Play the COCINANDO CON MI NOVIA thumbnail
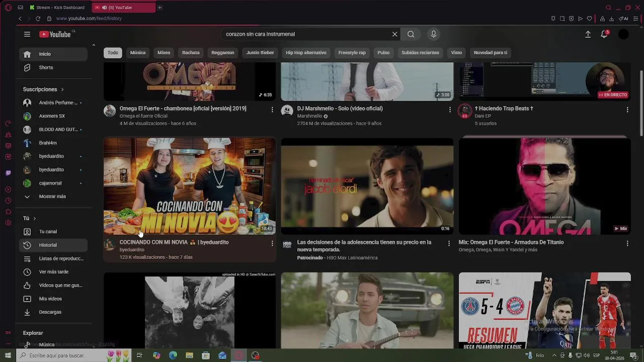The height and width of the screenshot is (362, 644). (190, 187)
